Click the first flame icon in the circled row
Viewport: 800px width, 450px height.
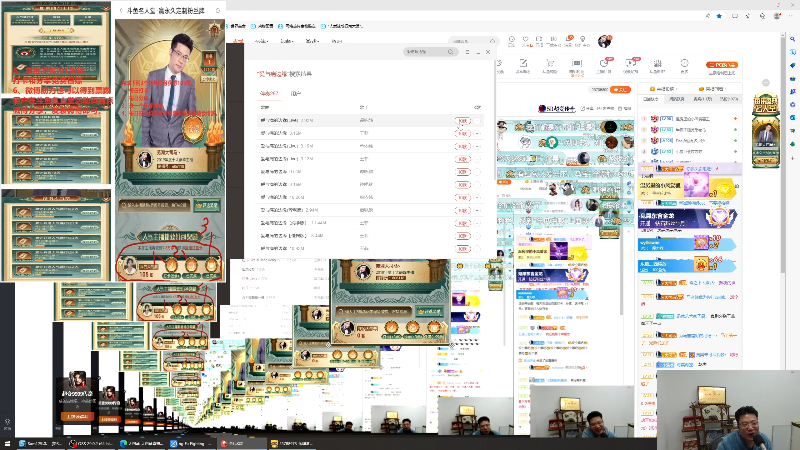(171, 266)
